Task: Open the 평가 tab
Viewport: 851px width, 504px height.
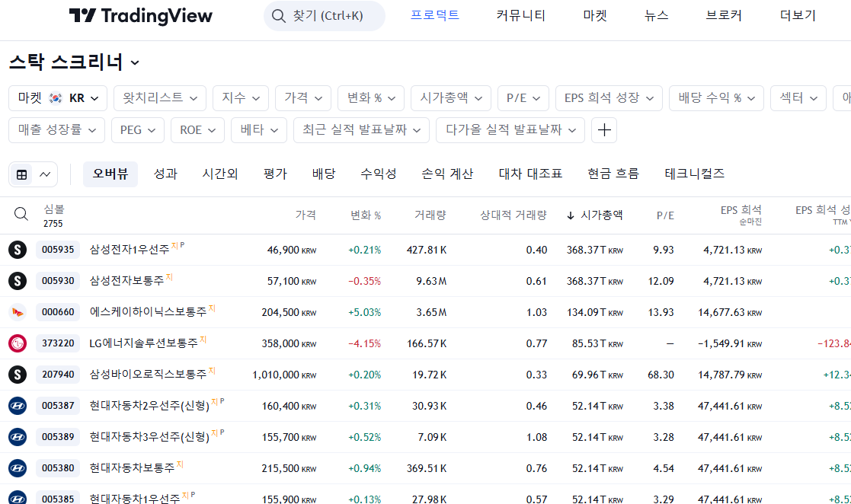Action: click(275, 174)
